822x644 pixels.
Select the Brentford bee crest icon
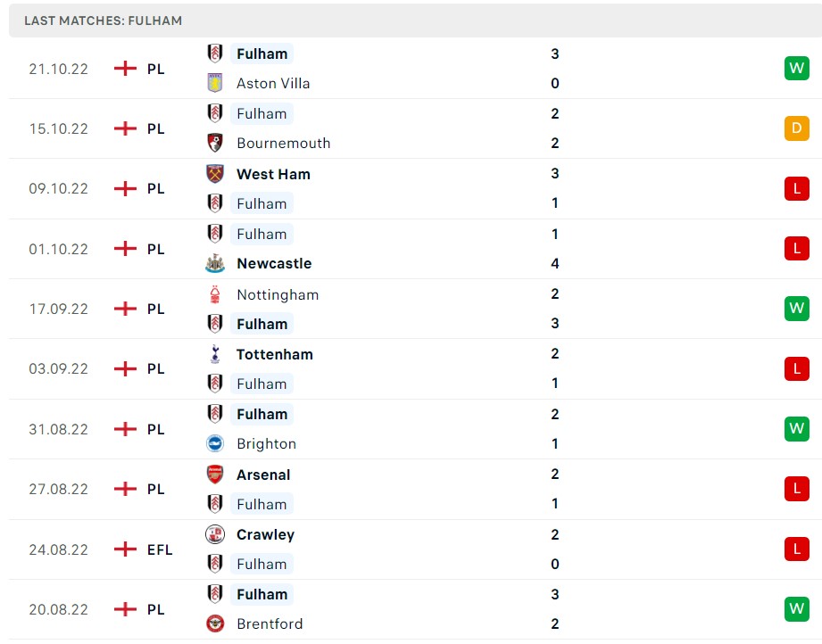coord(214,623)
